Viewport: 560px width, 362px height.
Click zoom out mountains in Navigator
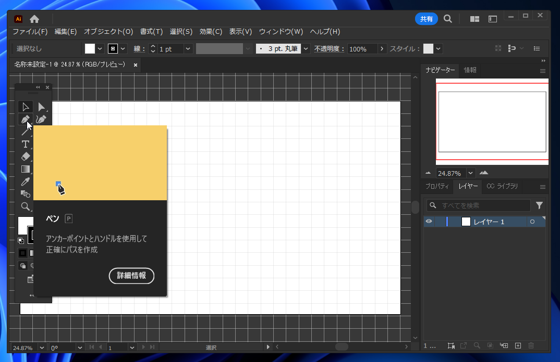point(428,173)
